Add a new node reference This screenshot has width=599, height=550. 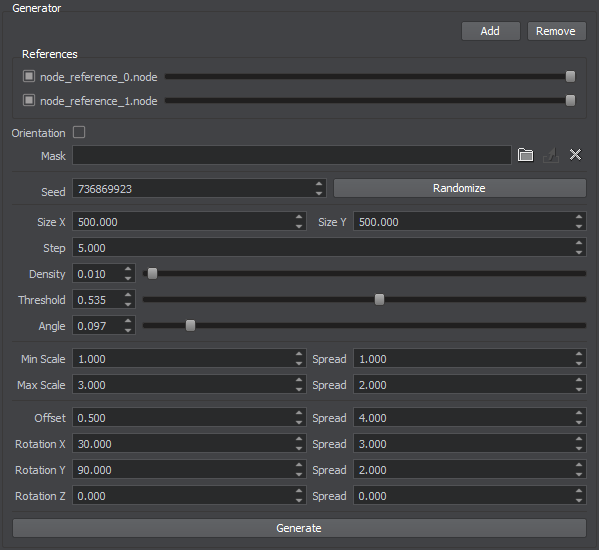491,31
